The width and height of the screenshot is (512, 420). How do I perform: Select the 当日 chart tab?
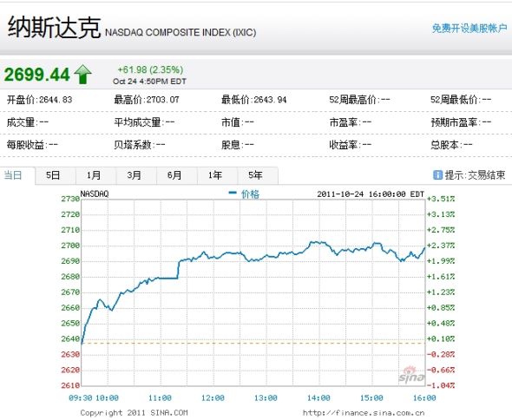pos(13,175)
